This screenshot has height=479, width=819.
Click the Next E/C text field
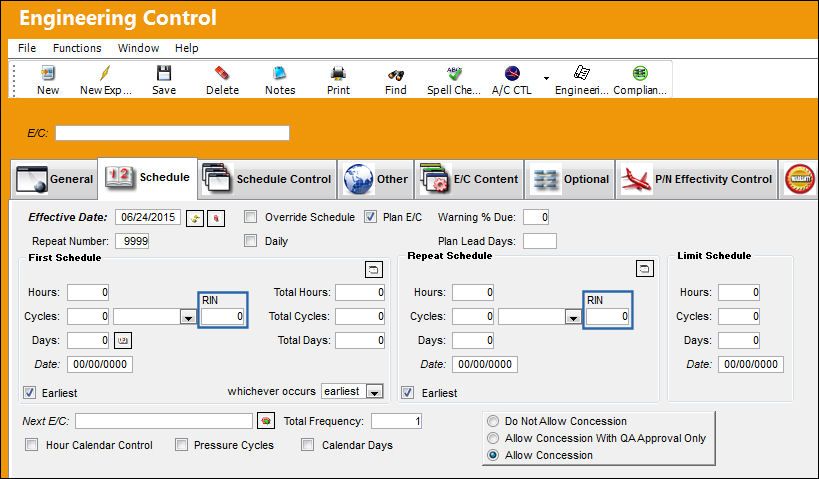164,421
